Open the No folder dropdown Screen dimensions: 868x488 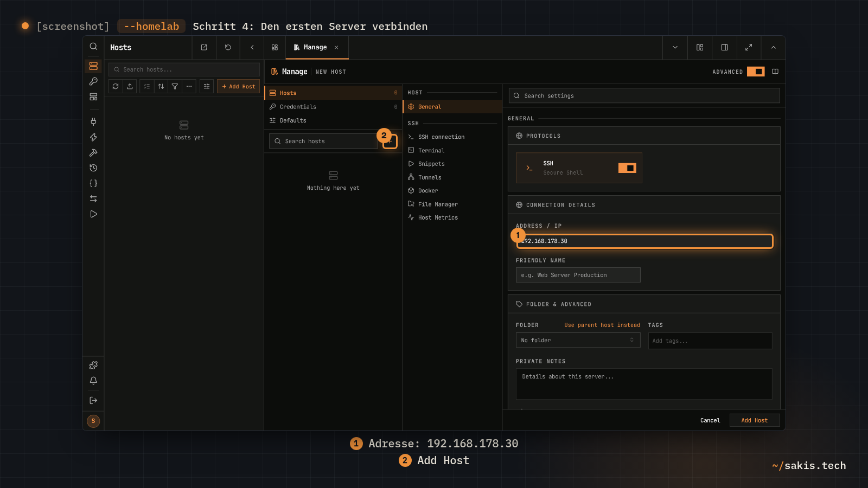point(578,341)
